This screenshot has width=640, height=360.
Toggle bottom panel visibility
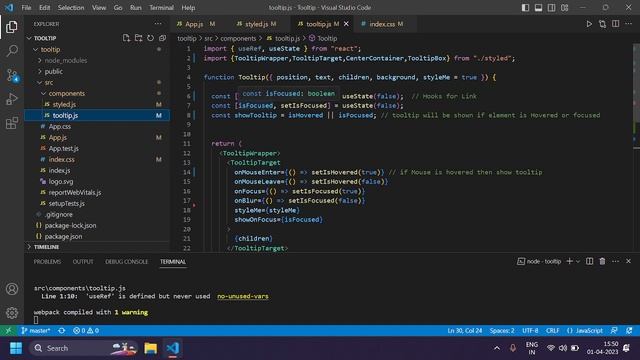pos(538,8)
